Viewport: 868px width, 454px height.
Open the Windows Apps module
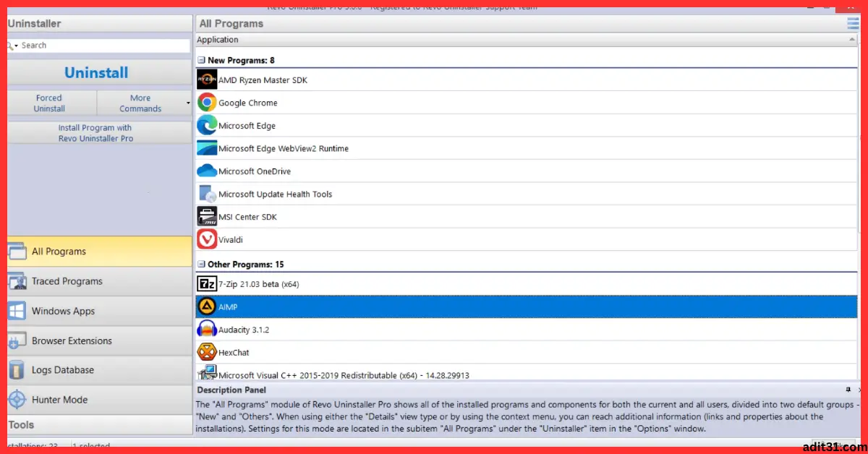(x=99, y=311)
